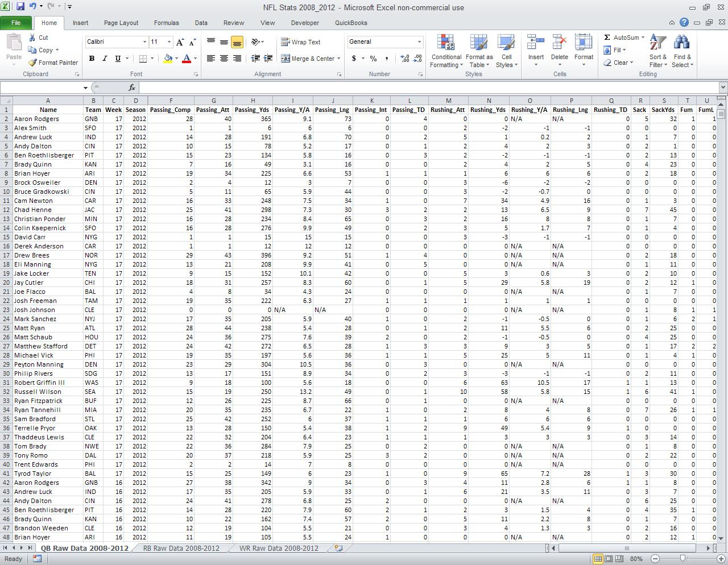Click the Find & Select binoculars
Image resolution: width=728 pixels, height=565 pixels.
[681, 44]
